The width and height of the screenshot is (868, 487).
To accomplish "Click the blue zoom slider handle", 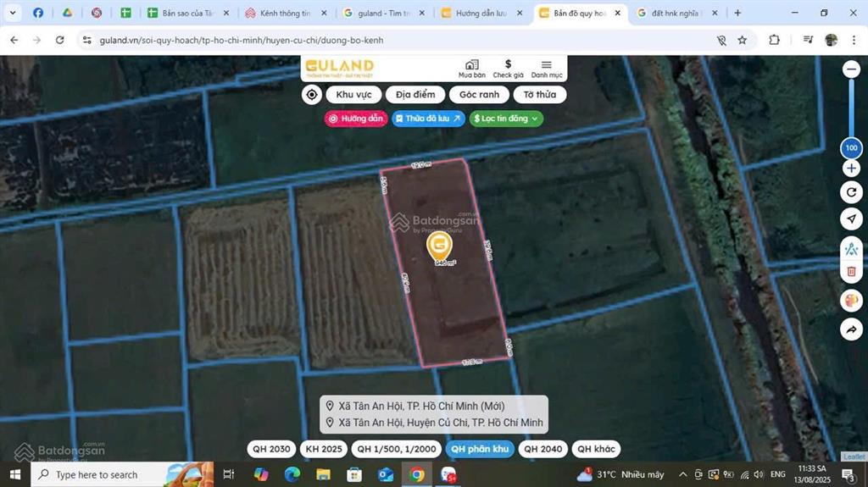I will [851, 149].
